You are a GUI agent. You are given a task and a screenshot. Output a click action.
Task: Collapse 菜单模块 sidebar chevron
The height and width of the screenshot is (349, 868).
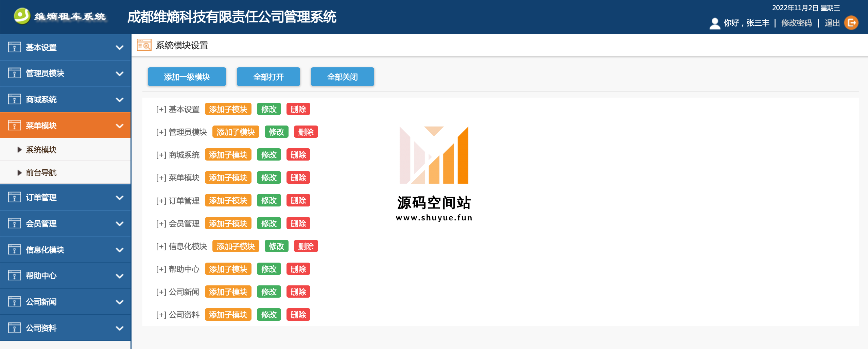point(120,126)
